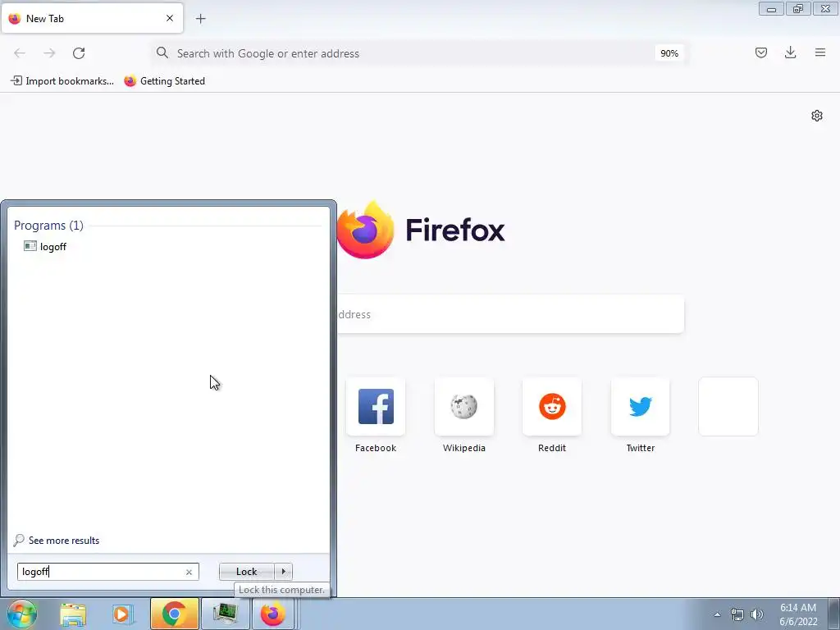The image size is (840, 630).
Task: Open the Firefox hamburger menu
Action: click(820, 52)
